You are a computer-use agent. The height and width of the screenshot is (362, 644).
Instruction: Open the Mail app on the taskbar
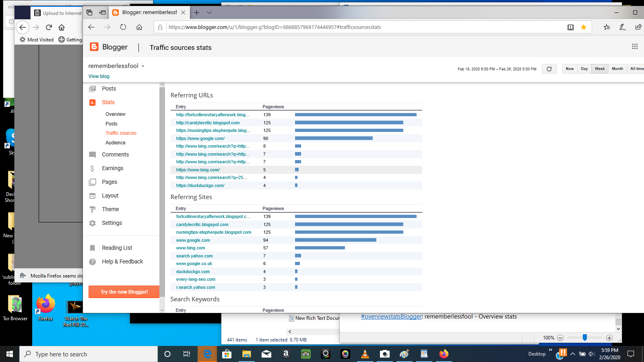tap(266, 354)
